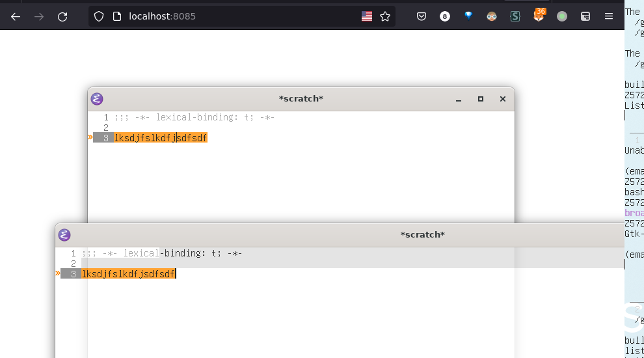Maximize the upper scratch window
Screen dimensions: 644x358
pos(481,99)
